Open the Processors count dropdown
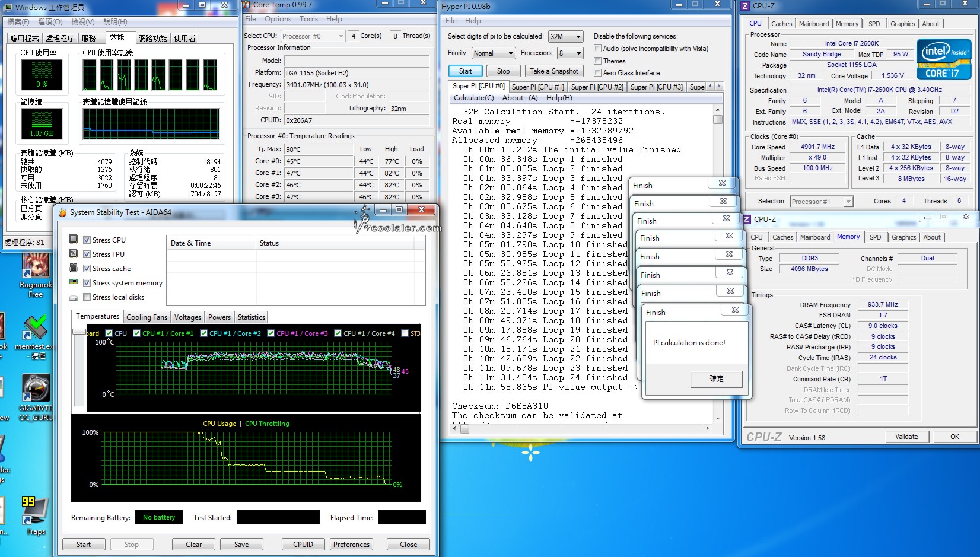The height and width of the screenshot is (557, 980). (570, 53)
